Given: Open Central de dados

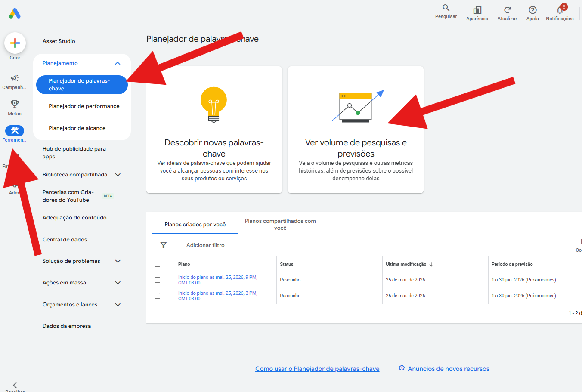Looking at the screenshot, I should click(x=65, y=240).
